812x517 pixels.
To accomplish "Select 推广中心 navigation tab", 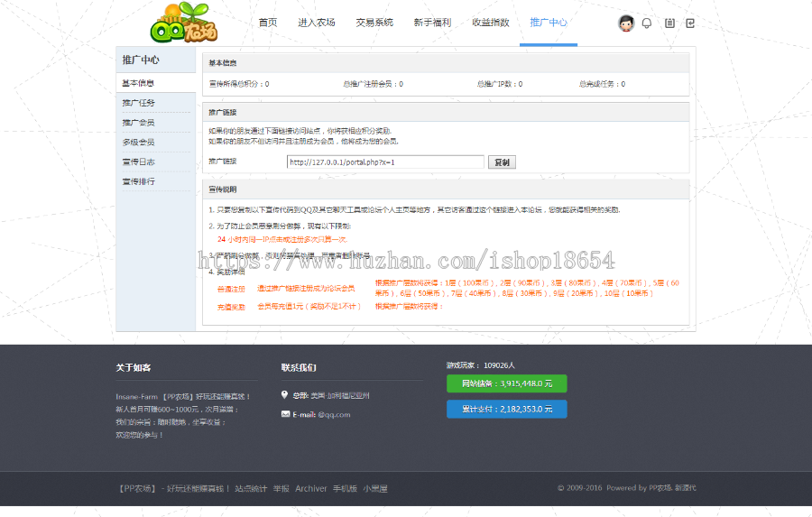I will click(549, 23).
